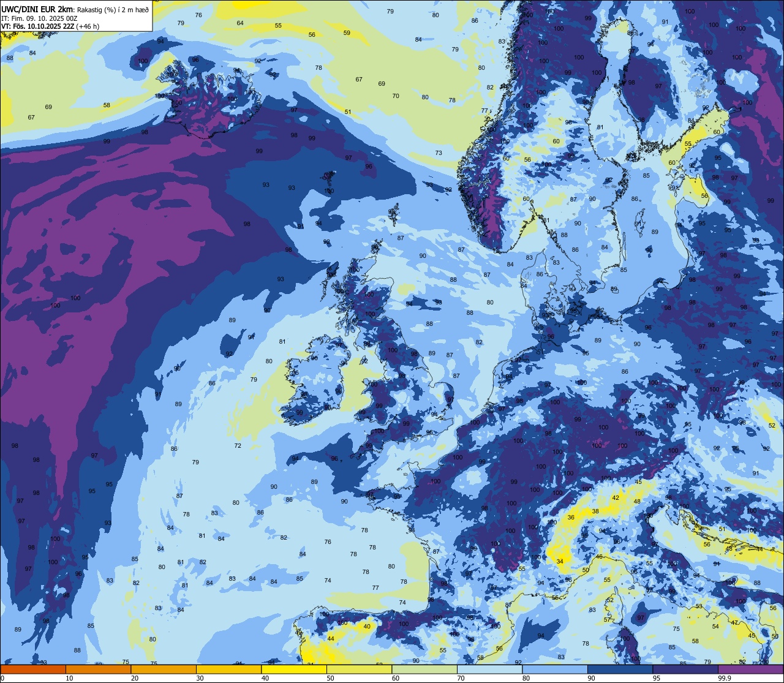Select the purple legend segment above 99.9
The width and height of the screenshot is (784, 683).
(751, 669)
